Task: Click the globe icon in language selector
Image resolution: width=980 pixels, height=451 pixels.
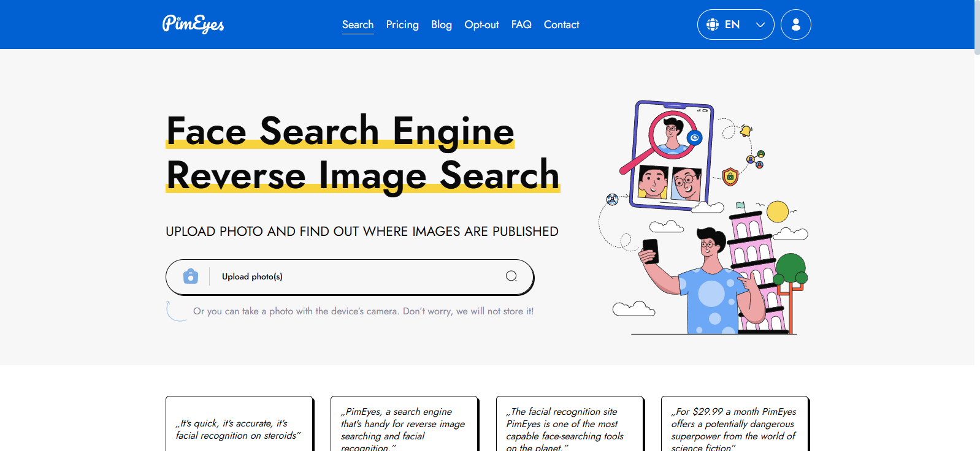Action: 713,25
